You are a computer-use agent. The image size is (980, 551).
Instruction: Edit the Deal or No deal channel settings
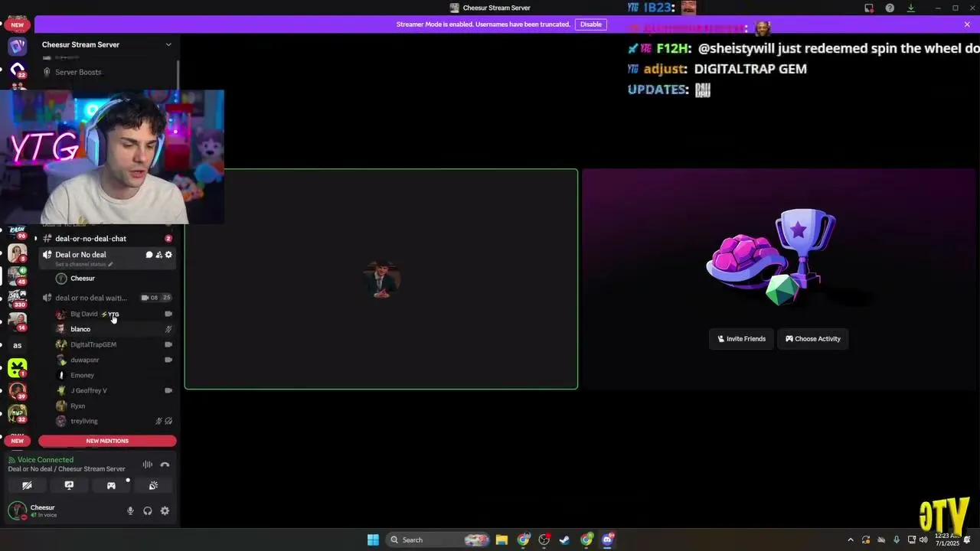pyautogui.click(x=168, y=255)
